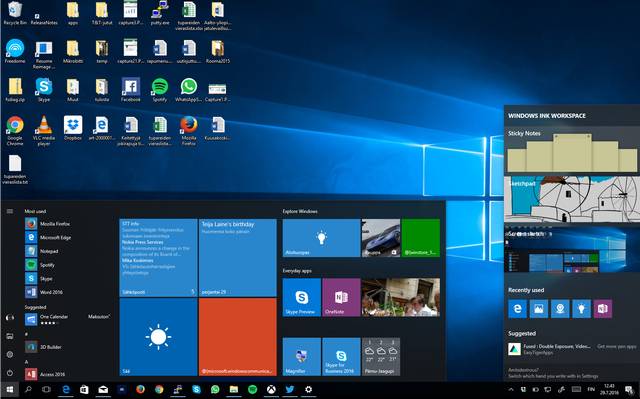
Task: Open the Skype Preview tile
Action: [x=302, y=297]
